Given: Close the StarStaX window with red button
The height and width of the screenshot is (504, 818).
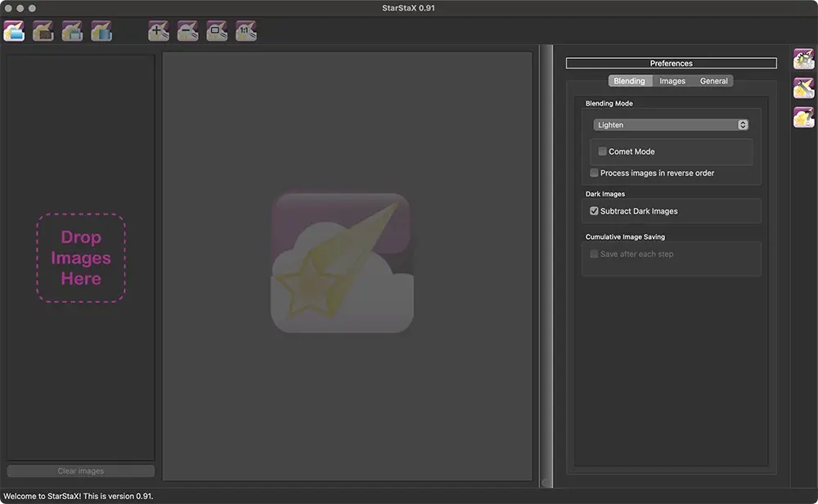Looking at the screenshot, I should pos(8,8).
